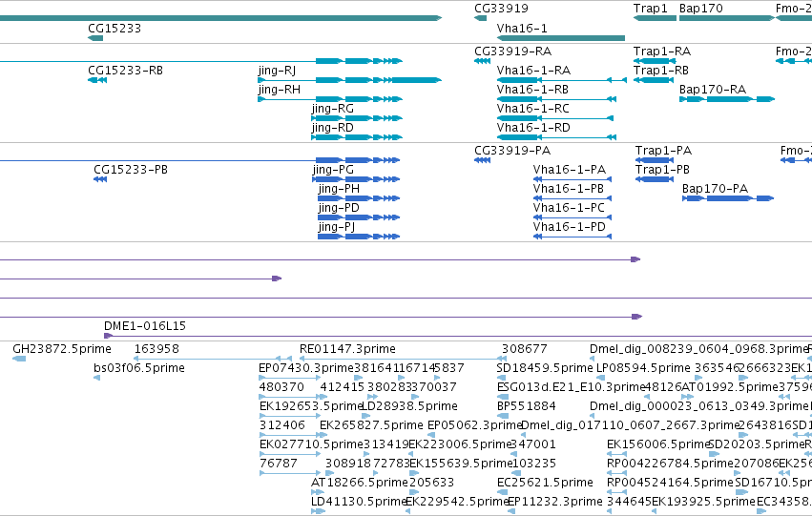Click EST feature 308677
Image resolution: width=812 pixels, height=516 pixels.
coord(524,349)
